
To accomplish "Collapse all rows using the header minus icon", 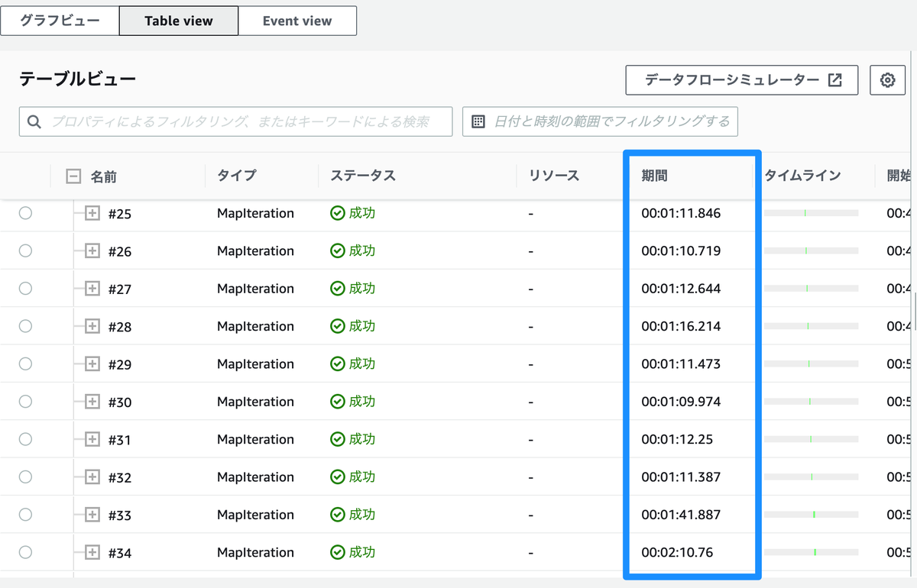I will click(73, 175).
